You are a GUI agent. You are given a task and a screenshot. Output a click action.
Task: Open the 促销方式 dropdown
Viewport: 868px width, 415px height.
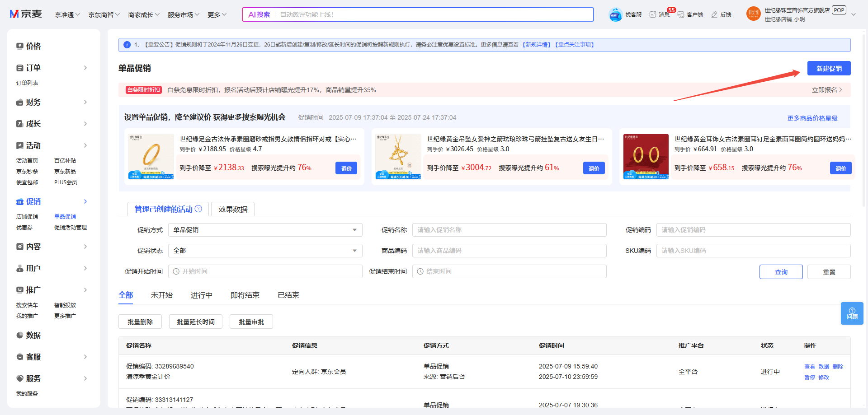[265, 230]
